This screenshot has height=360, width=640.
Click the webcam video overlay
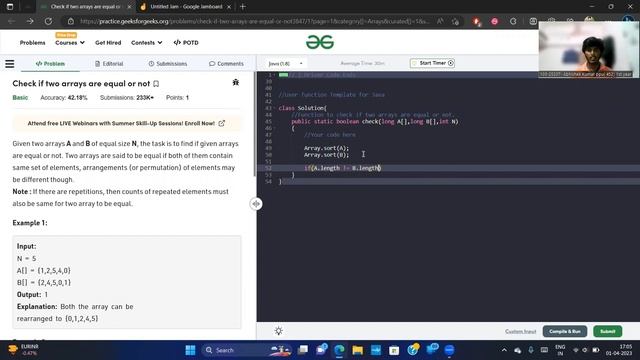pyautogui.click(x=589, y=49)
